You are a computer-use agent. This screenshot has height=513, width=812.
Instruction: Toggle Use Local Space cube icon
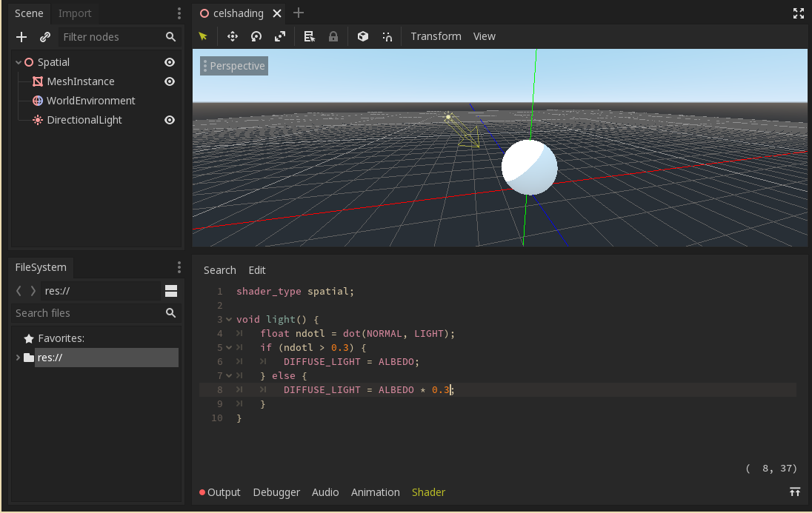363,36
